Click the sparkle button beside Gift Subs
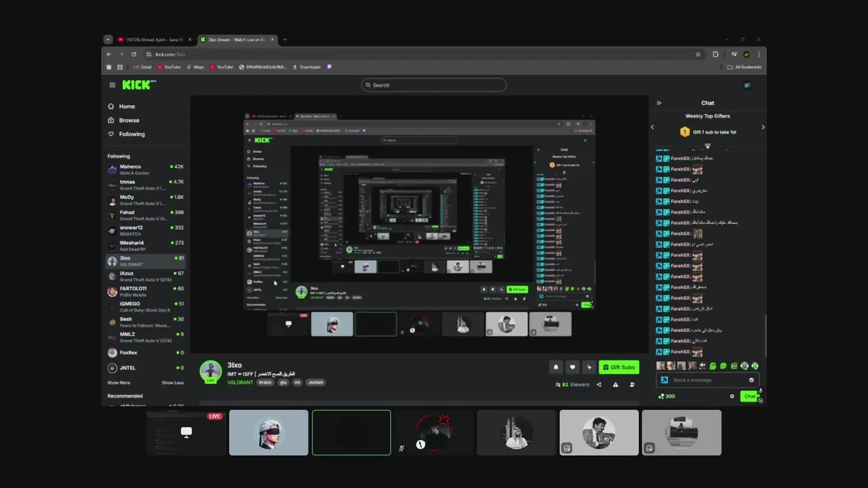 pos(589,367)
